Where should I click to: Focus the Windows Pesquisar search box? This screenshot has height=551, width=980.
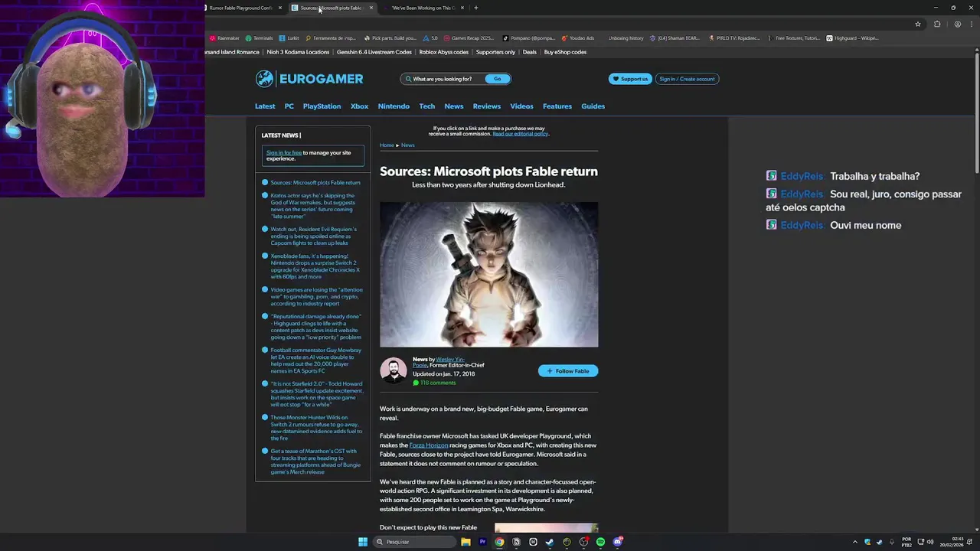[414, 542]
